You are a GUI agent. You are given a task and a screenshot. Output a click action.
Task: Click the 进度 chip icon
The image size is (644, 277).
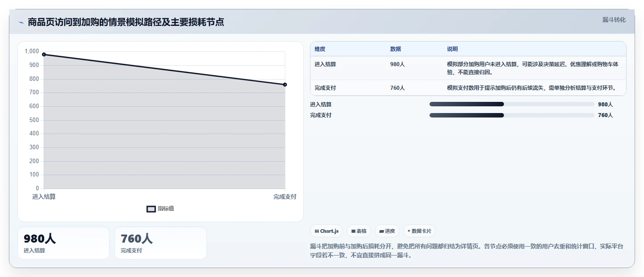[x=381, y=231]
